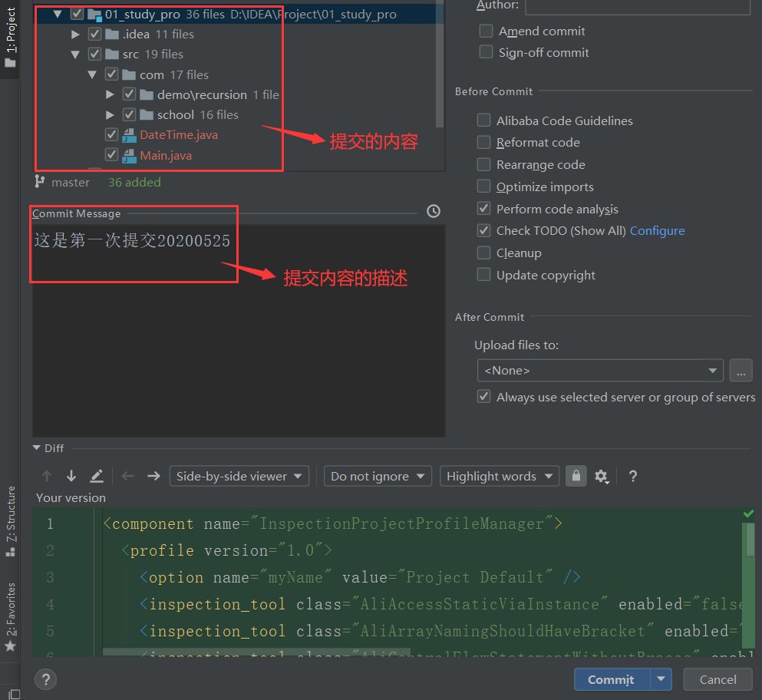Toggle Always use selected server checkbox

pos(483,397)
